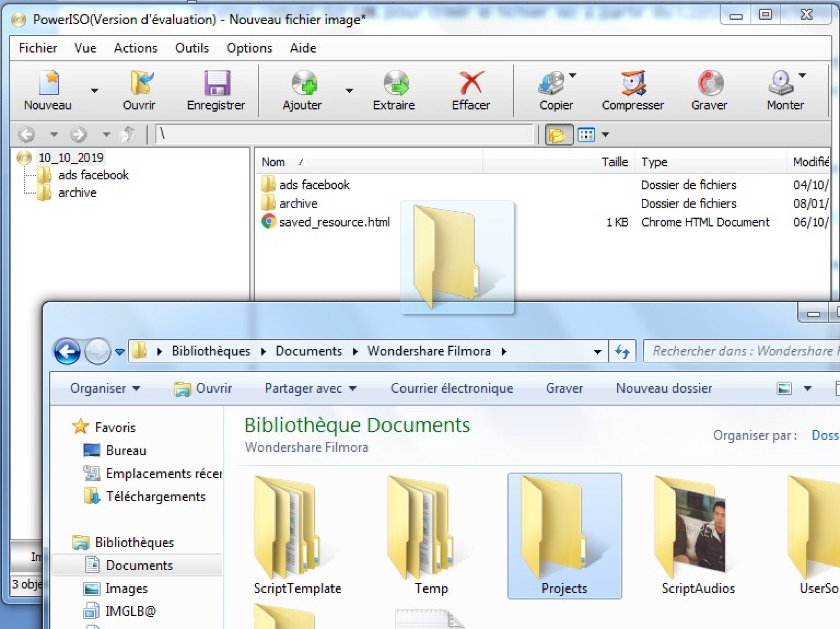The width and height of the screenshot is (840, 629).
Task: Select the 10_10_2019 root tree node
Action: click(x=71, y=158)
